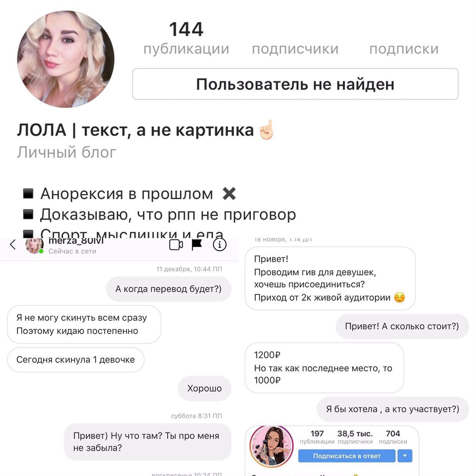The width and height of the screenshot is (476, 476).
Task: Open the 38,5 тыс. подписчики stat
Action: point(355,437)
